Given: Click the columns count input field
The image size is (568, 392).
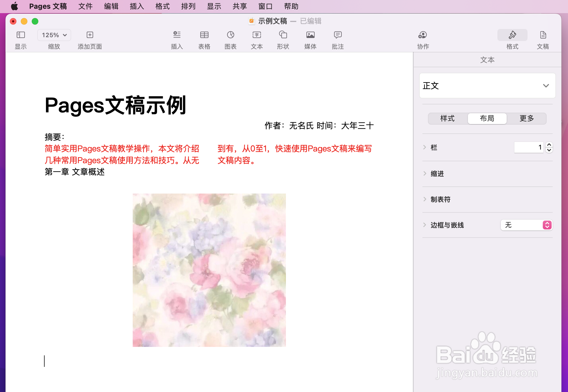Looking at the screenshot, I should (529, 147).
